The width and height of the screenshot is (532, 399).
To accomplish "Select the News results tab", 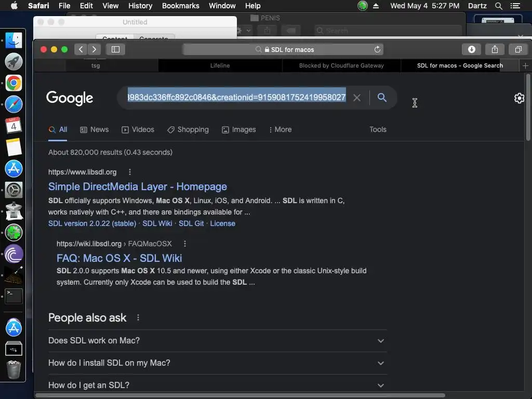I will pos(95,129).
